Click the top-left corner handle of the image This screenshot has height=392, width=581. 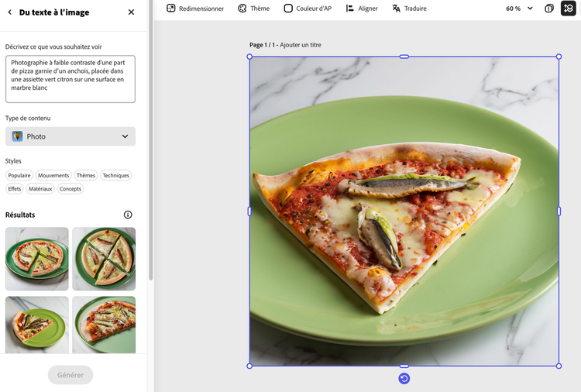coord(249,57)
